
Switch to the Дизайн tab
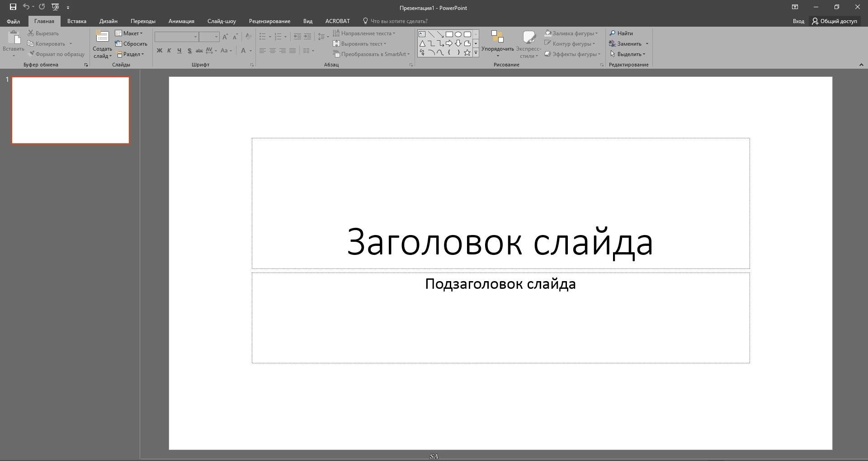point(108,21)
